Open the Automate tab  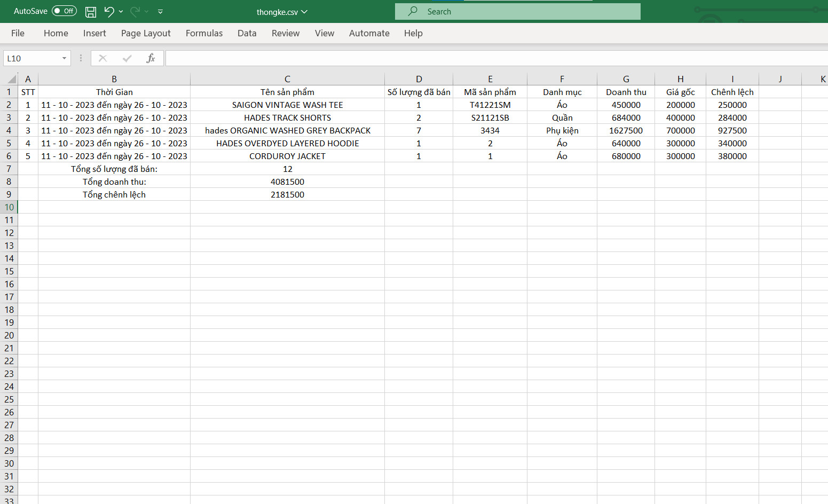(x=369, y=33)
